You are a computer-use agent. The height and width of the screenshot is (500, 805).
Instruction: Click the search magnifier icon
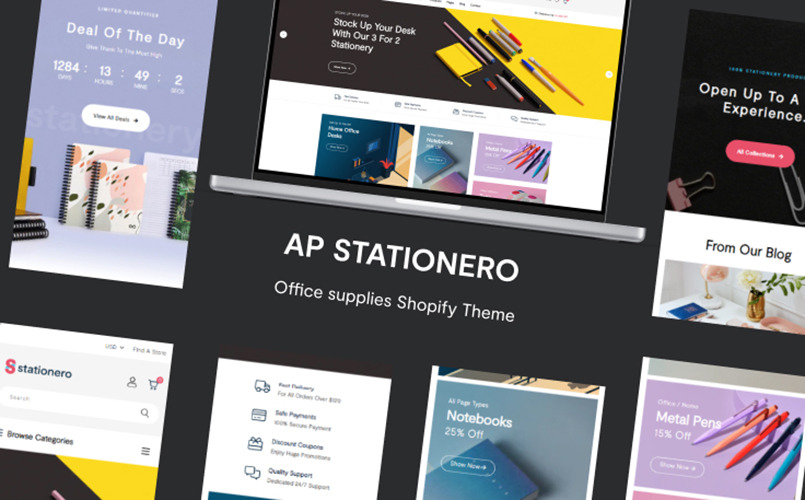pyautogui.click(x=145, y=412)
